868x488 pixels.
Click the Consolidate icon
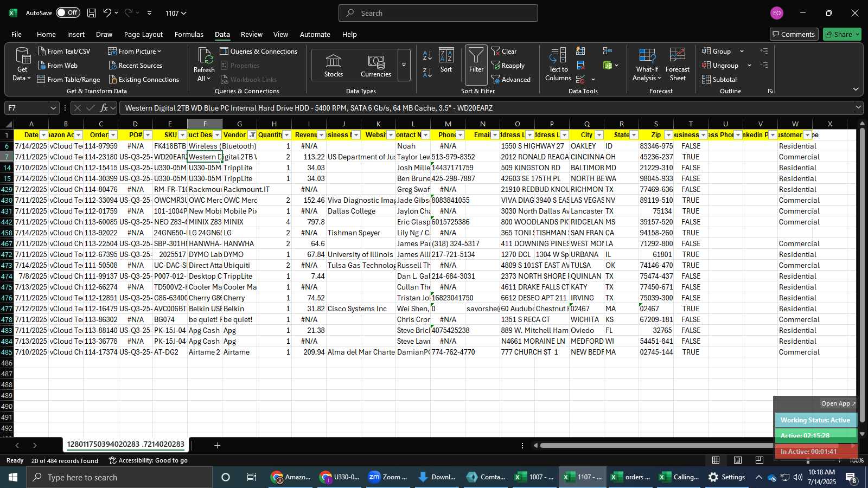pyautogui.click(x=608, y=51)
